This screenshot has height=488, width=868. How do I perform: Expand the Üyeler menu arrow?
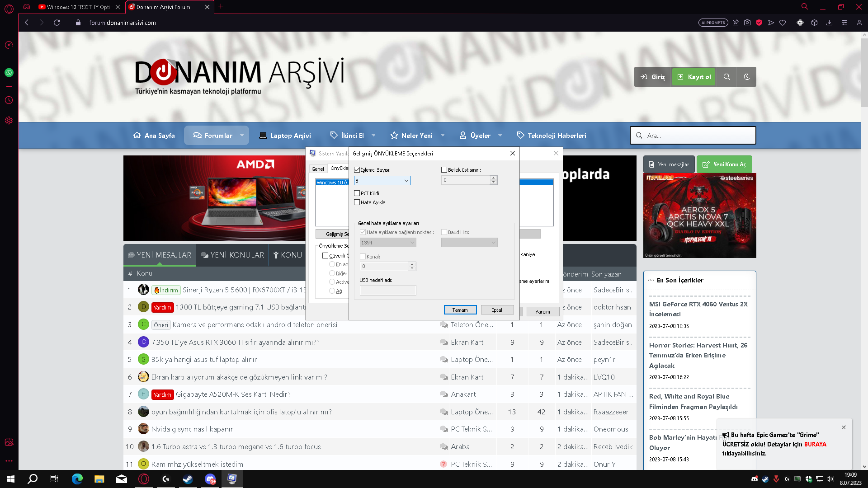pyautogui.click(x=500, y=136)
